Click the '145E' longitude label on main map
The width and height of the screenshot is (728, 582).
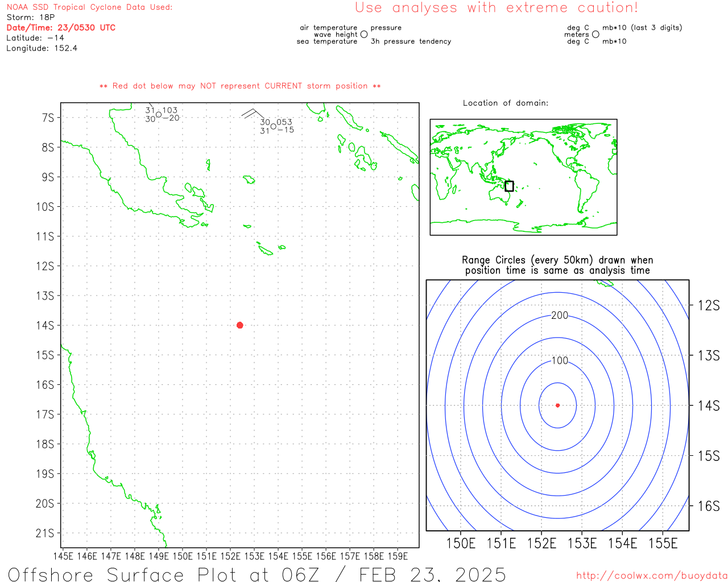coord(63,556)
